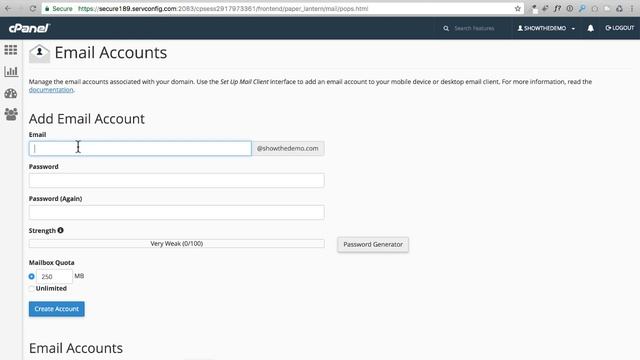Click the Strength info icon
This screenshot has height=360, width=640.
[60, 230]
